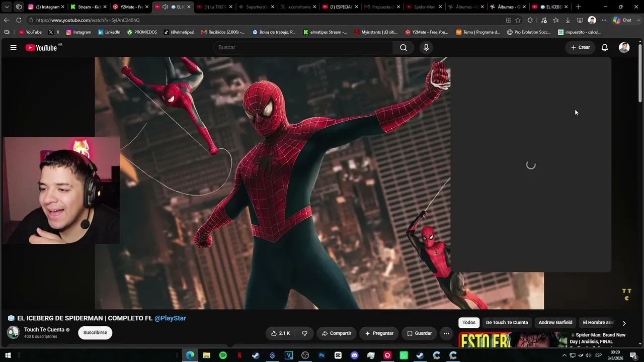
Task: Open Touch Te Cuenta channel avatar
Action: pyautogui.click(x=13, y=332)
